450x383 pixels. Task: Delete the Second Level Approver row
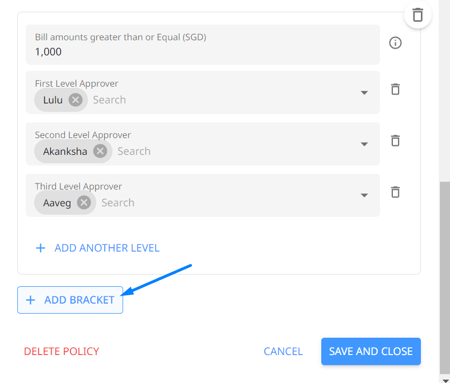395,141
